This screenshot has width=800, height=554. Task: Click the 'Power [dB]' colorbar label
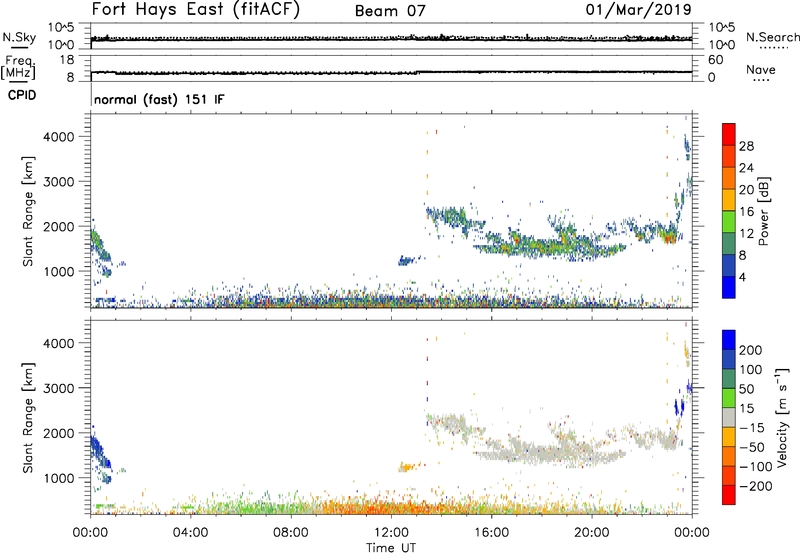[x=764, y=211]
